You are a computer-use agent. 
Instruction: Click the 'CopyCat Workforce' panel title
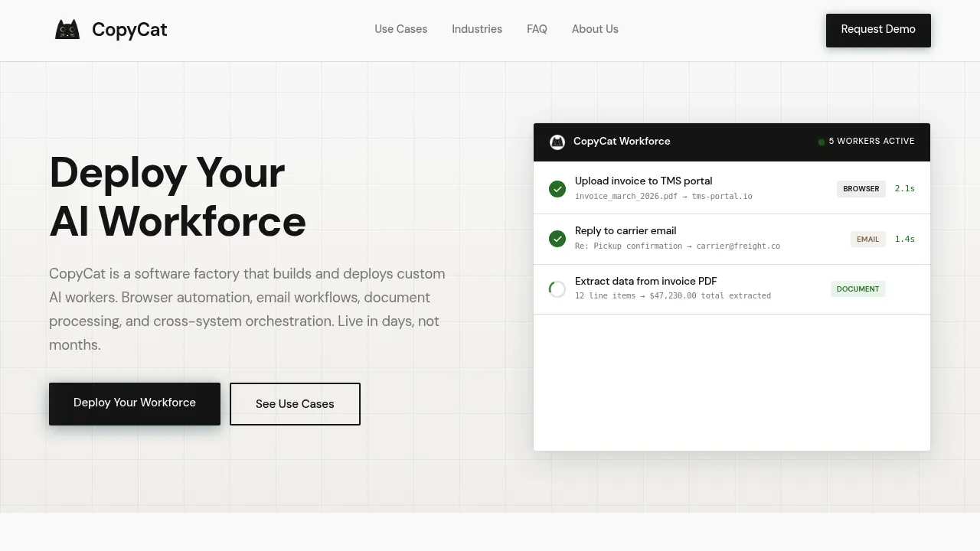622,142
